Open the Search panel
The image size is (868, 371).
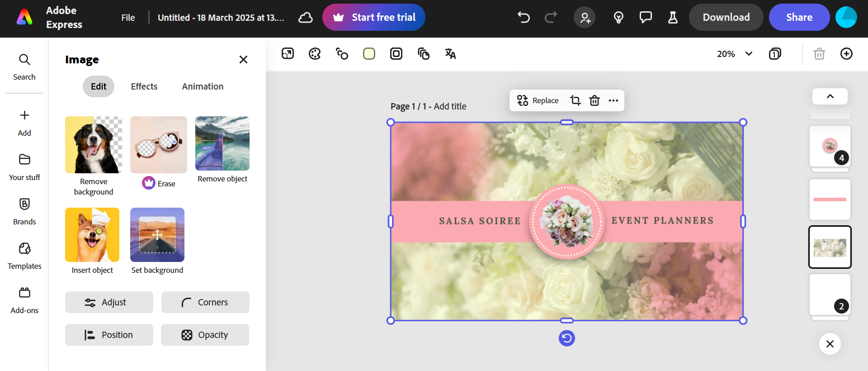[24, 67]
